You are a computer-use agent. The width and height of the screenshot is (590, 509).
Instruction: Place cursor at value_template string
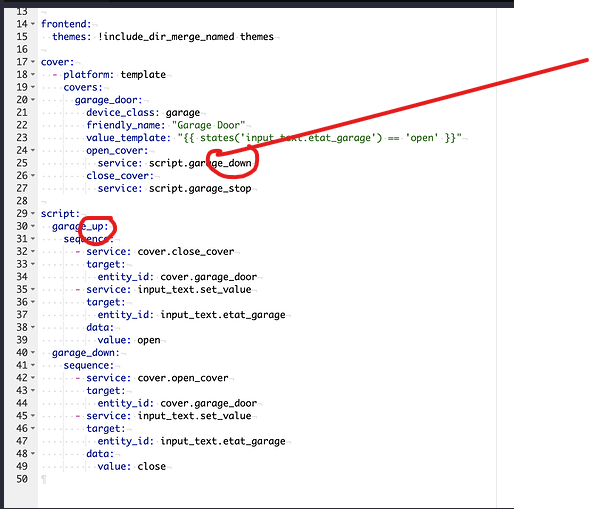click(x=319, y=138)
